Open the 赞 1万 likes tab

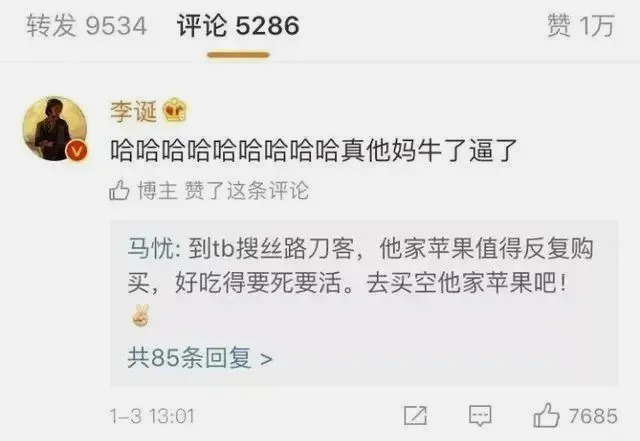tap(581, 25)
